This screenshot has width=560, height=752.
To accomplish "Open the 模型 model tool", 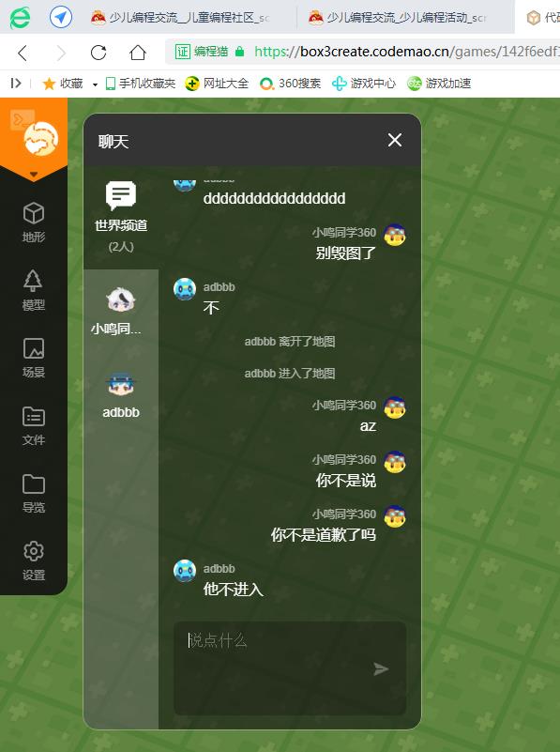I will [x=34, y=290].
